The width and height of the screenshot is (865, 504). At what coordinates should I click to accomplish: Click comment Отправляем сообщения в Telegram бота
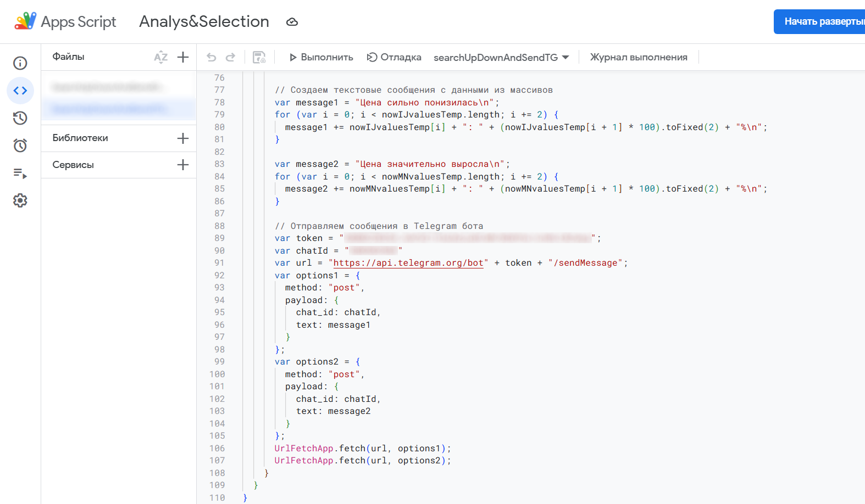[x=379, y=226]
